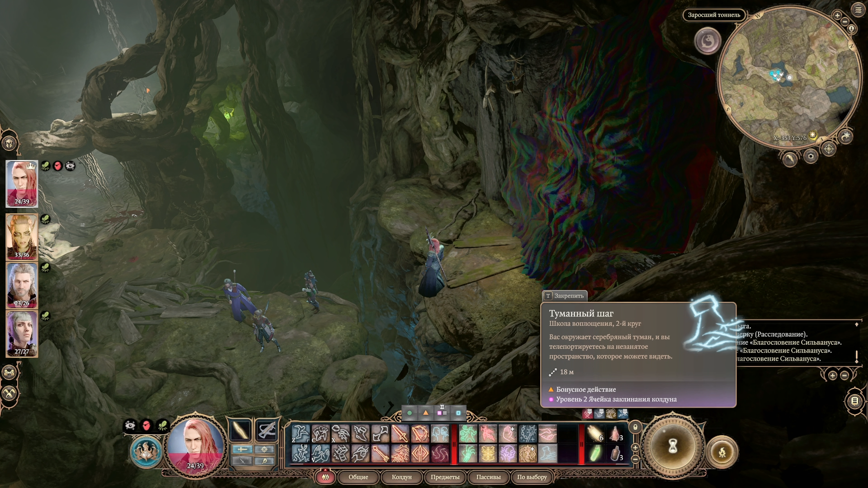
Task: Add a hotbar row with the plus
Action: (x=635, y=448)
